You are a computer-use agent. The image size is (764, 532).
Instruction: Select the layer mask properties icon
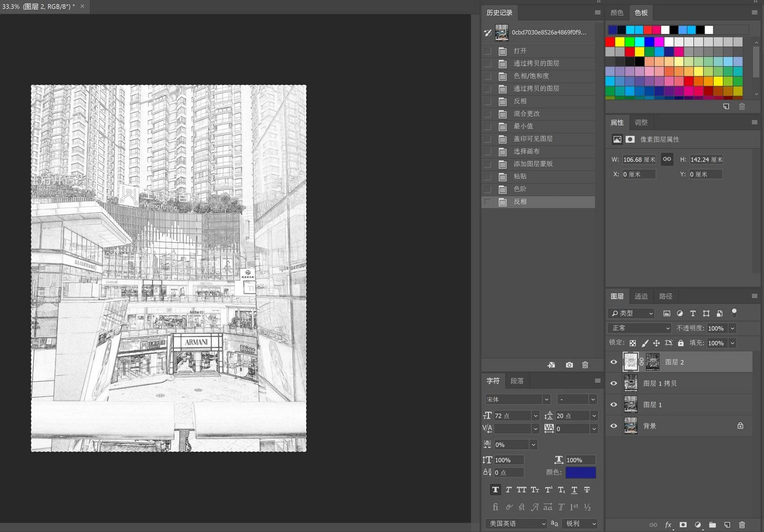630,139
